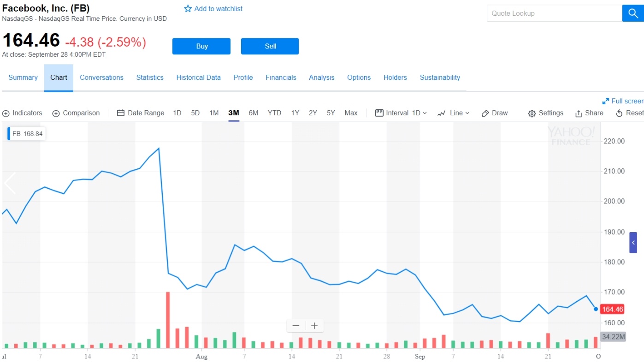Focus the Quote Lookup search field
This screenshot has height=364, width=644.
pyautogui.click(x=554, y=13)
